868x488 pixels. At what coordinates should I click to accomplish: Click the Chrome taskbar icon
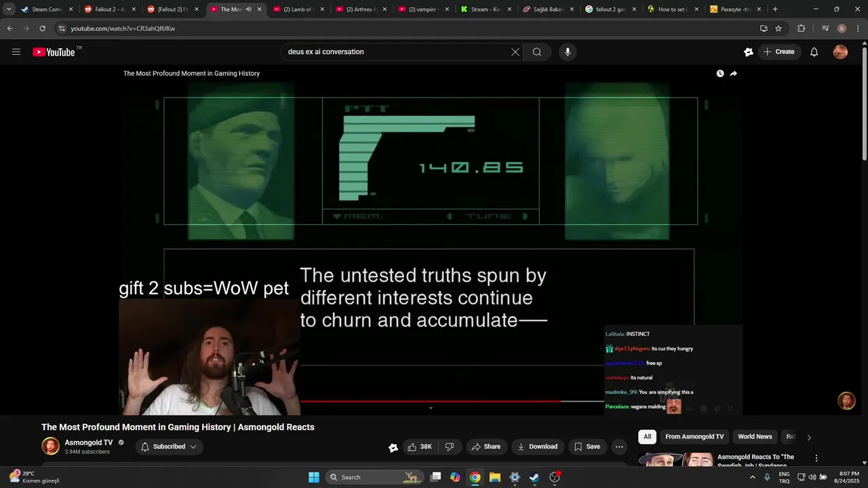point(475,477)
